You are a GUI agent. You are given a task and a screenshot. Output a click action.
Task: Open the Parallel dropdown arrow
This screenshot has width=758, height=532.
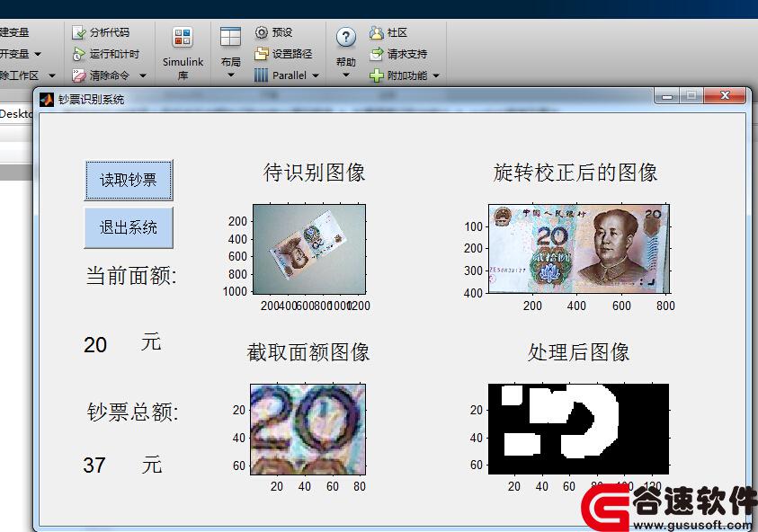(x=316, y=75)
